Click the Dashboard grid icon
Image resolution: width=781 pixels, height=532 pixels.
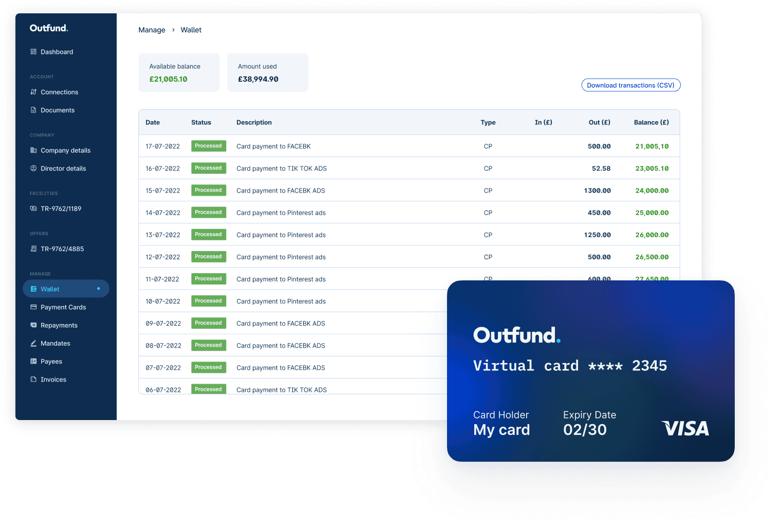33,52
